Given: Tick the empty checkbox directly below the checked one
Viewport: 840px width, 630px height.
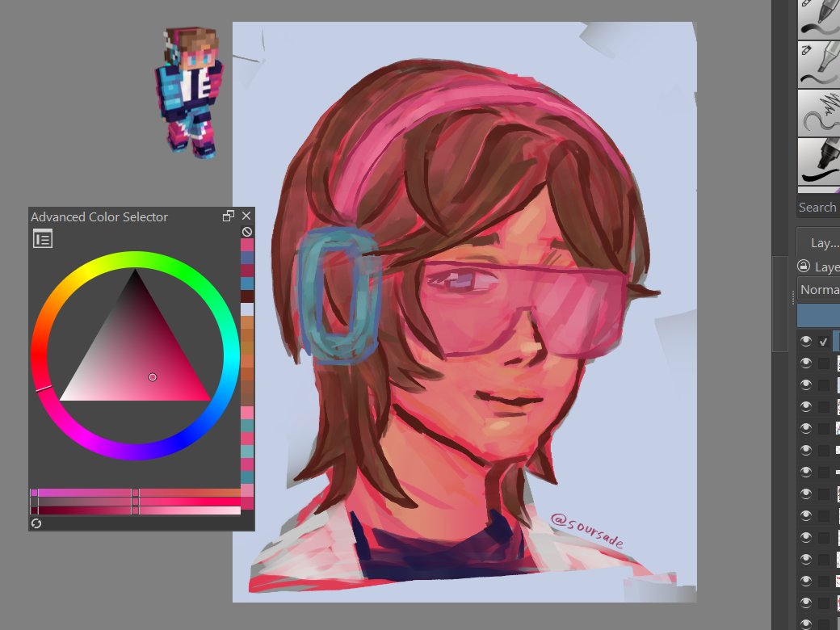Looking at the screenshot, I should pyautogui.click(x=823, y=363).
